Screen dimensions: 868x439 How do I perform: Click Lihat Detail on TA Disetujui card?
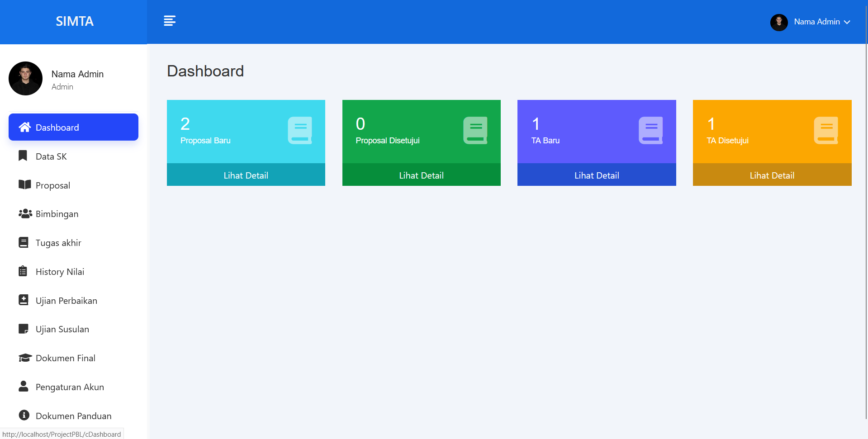click(x=772, y=175)
